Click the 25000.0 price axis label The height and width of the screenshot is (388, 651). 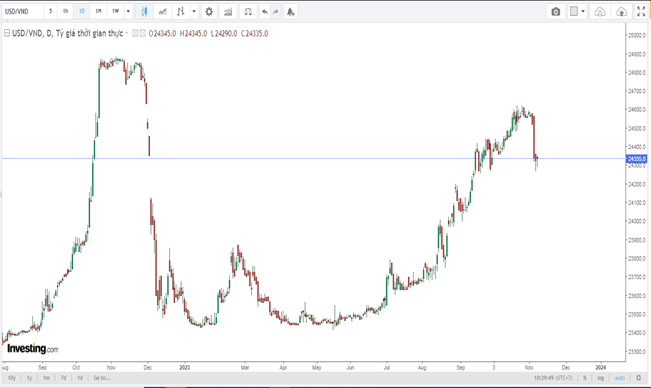coord(637,35)
